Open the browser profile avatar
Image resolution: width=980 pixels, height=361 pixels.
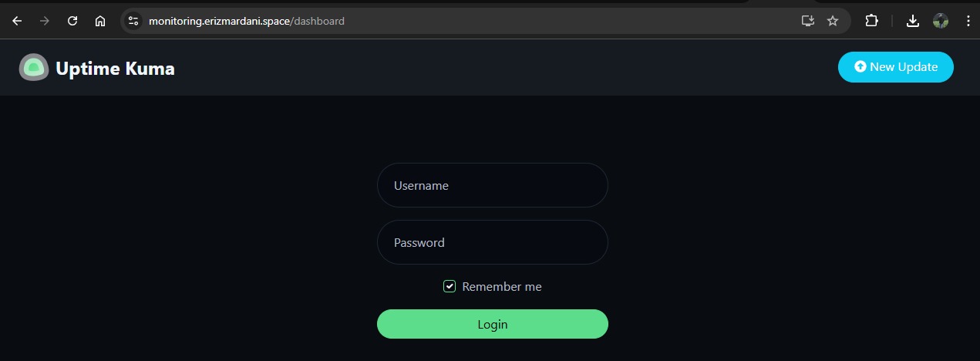(x=941, y=21)
